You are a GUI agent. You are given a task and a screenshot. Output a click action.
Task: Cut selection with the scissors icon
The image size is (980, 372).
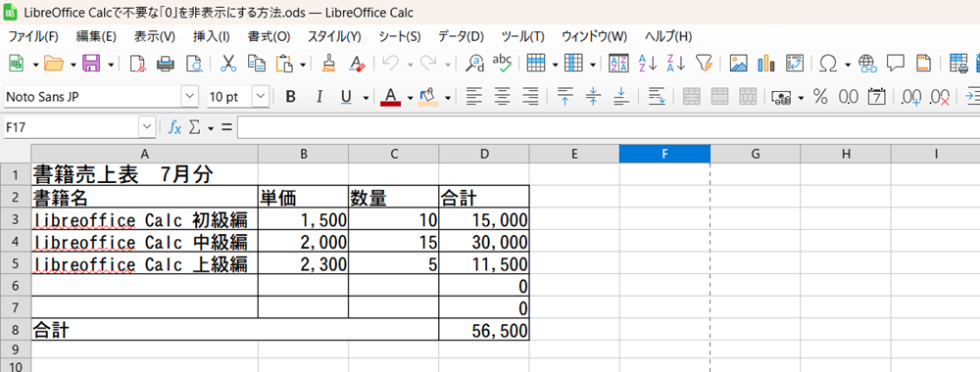(x=228, y=63)
